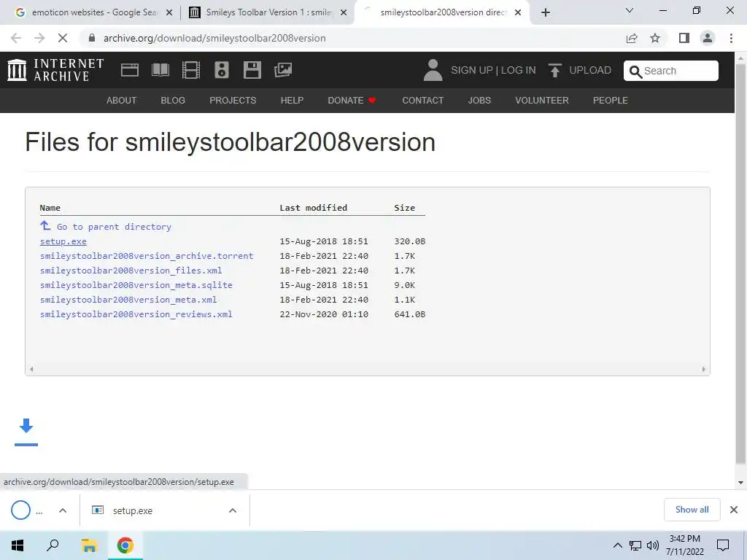The width and height of the screenshot is (747, 560).
Task: Open the ABOUT menu item
Action: coord(122,101)
